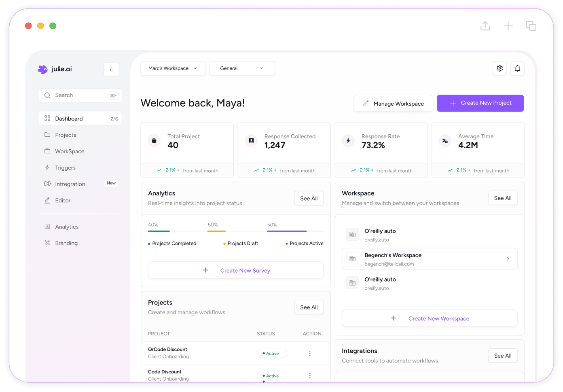Viewport: 563px width, 392px height.
Task: Click the jule.ai logo icon
Action: [x=42, y=69]
